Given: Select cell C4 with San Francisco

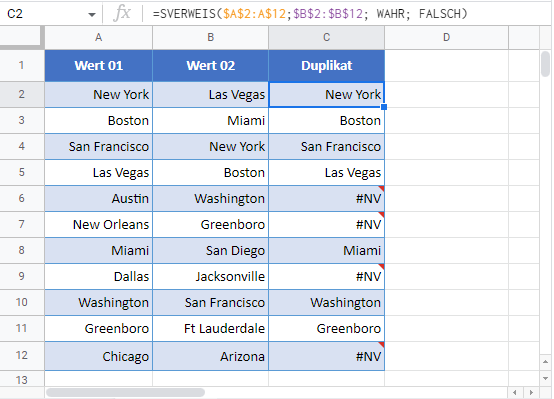Looking at the screenshot, I should point(326,147).
